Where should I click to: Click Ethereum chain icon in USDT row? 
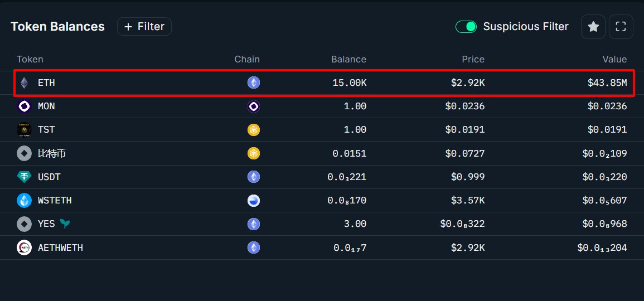click(x=254, y=177)
